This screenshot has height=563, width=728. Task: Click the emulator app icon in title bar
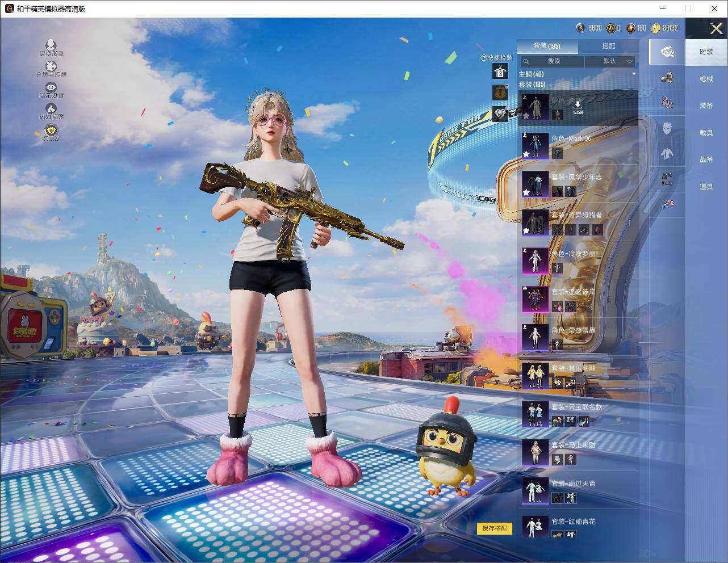10,9
